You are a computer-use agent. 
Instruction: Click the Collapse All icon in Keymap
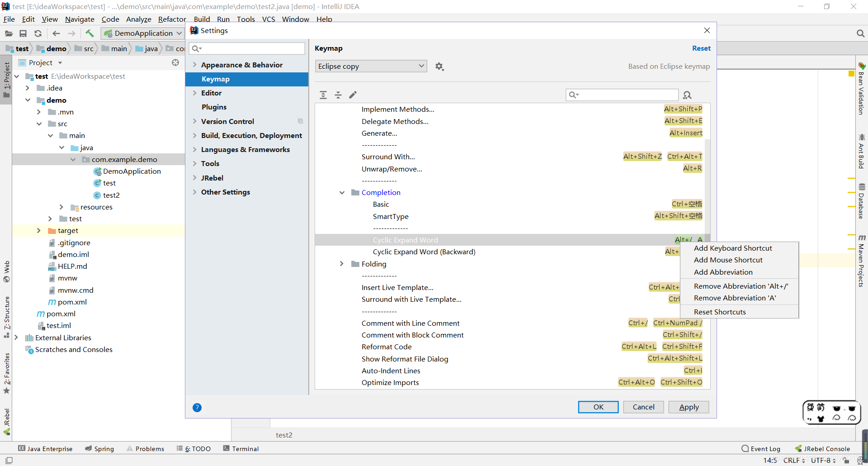pyautogui.click(x=338, y=95)
